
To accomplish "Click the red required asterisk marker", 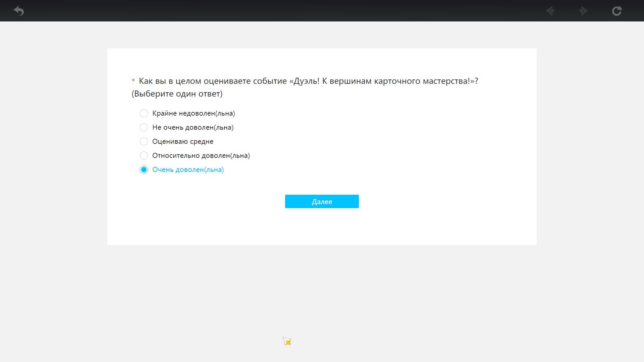I will (x=133, y=81).
